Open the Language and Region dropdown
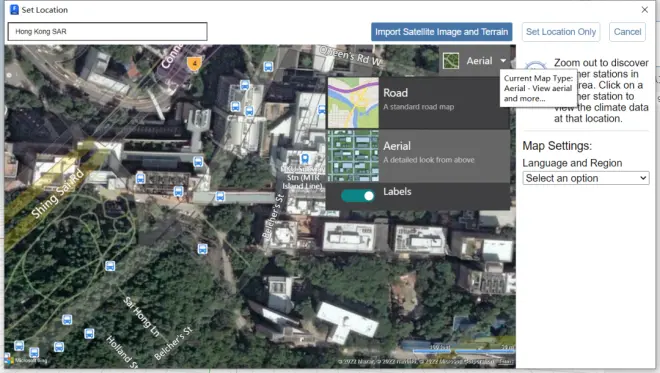660x373 pixels. (585, 178)
